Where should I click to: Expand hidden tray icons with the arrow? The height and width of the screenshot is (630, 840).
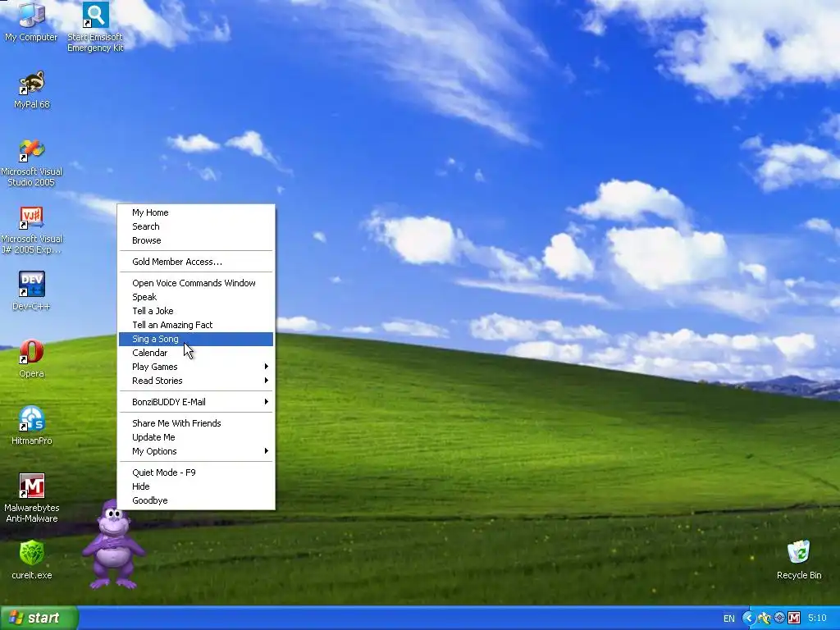pyautogui.click(x=748, y=619)
